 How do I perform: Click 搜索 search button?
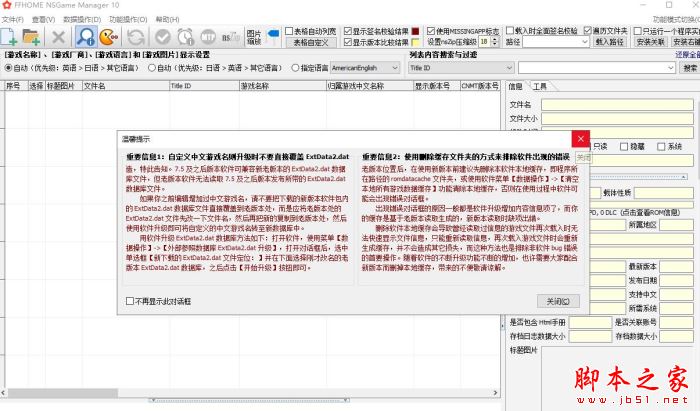pyautogui.click(x=690, y=68)
